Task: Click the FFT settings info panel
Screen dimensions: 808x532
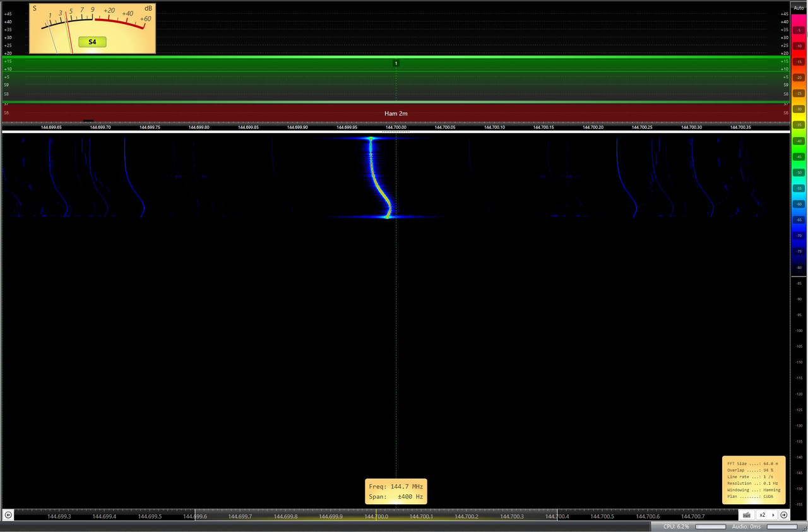Action: (754, 480)
